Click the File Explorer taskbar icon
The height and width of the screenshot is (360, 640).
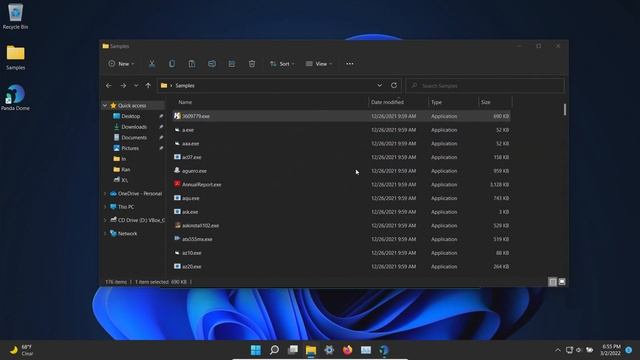[x=311, y=350]
